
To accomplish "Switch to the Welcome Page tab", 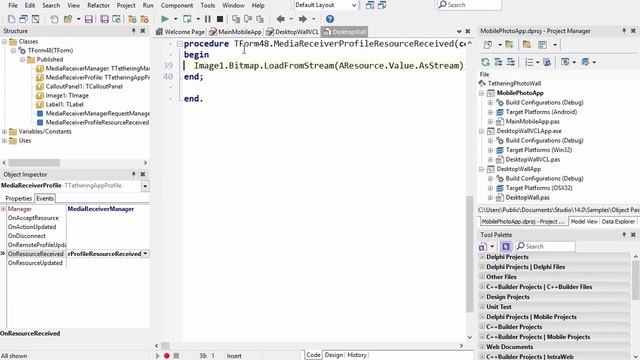I will coord(180,31).
